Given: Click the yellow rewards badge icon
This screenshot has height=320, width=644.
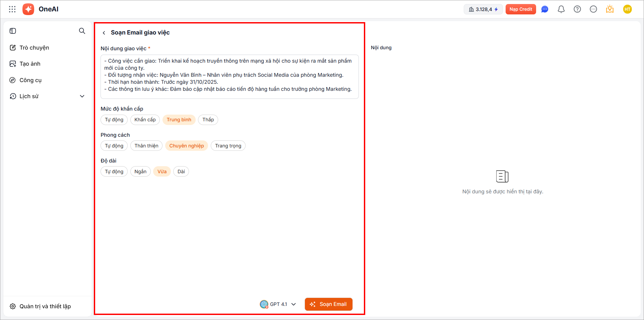Looking at the screenshot, I should [610, 9].
